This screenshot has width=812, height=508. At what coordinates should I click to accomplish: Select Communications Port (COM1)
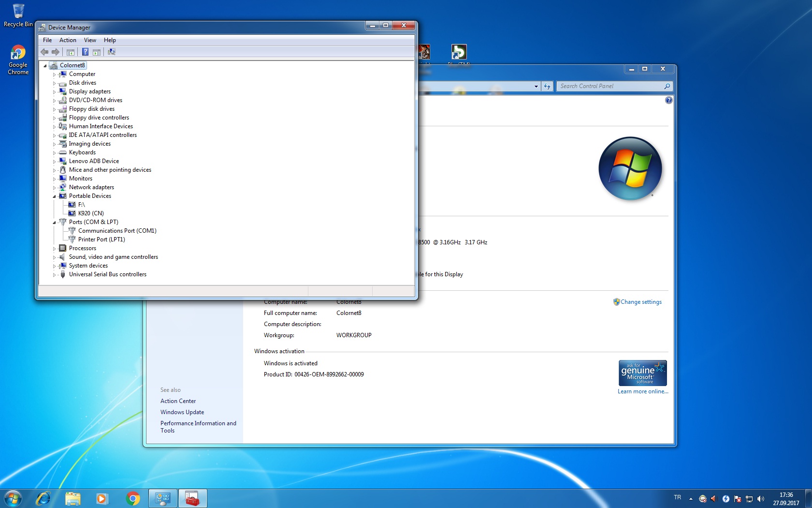pos(117,231)
